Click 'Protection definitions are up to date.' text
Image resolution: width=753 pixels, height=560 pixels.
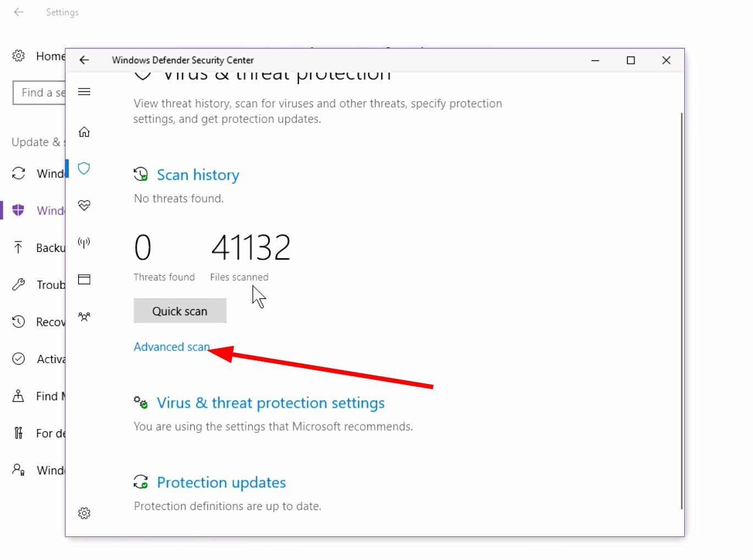227,506
